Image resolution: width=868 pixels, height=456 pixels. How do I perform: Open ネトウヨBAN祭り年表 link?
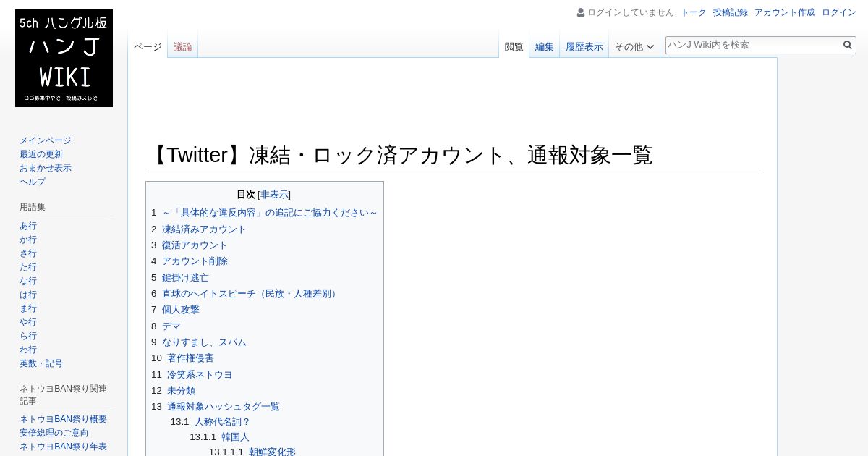(63, 447)
